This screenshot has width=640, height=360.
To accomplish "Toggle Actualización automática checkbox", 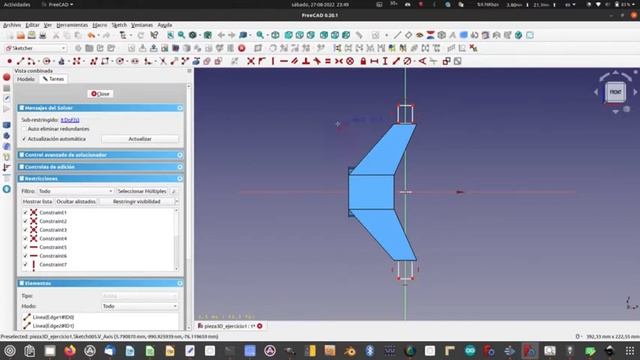I will point(24,139).
